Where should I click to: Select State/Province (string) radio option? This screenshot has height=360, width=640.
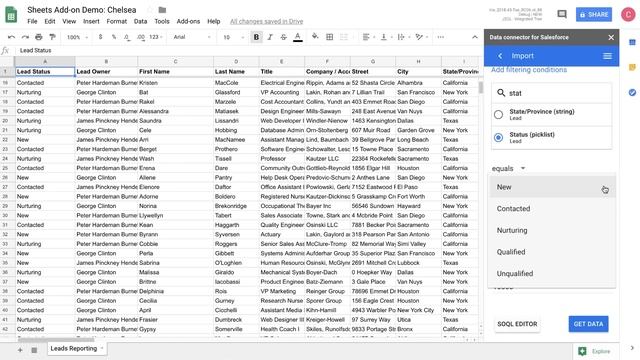(498, 114)
